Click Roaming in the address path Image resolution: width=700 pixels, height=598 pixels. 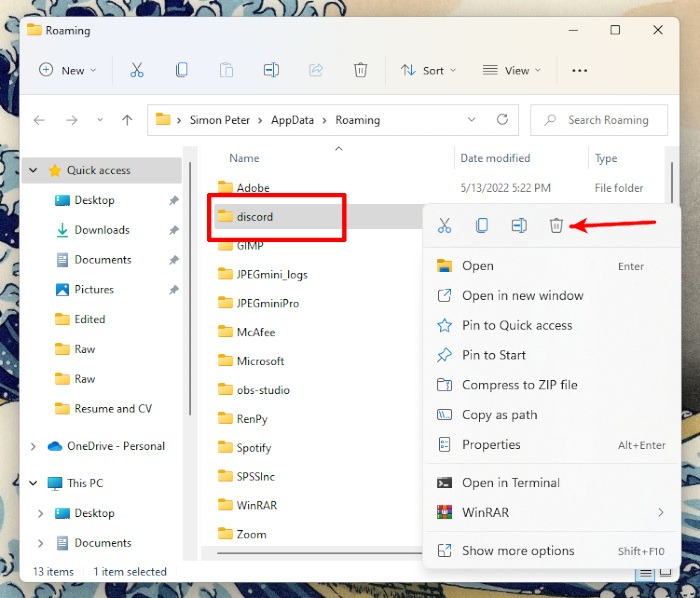[358, 120]
